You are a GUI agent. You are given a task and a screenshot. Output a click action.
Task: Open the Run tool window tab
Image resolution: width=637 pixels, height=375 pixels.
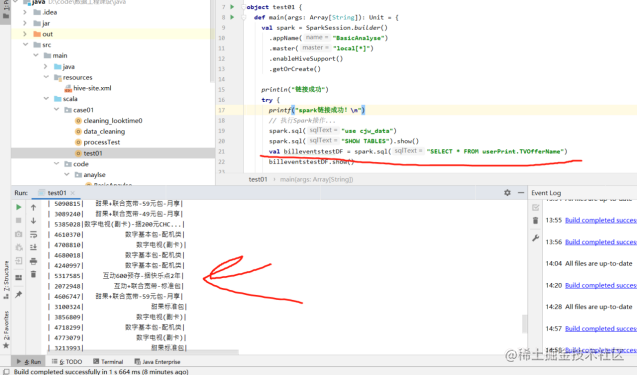point(29,362)
